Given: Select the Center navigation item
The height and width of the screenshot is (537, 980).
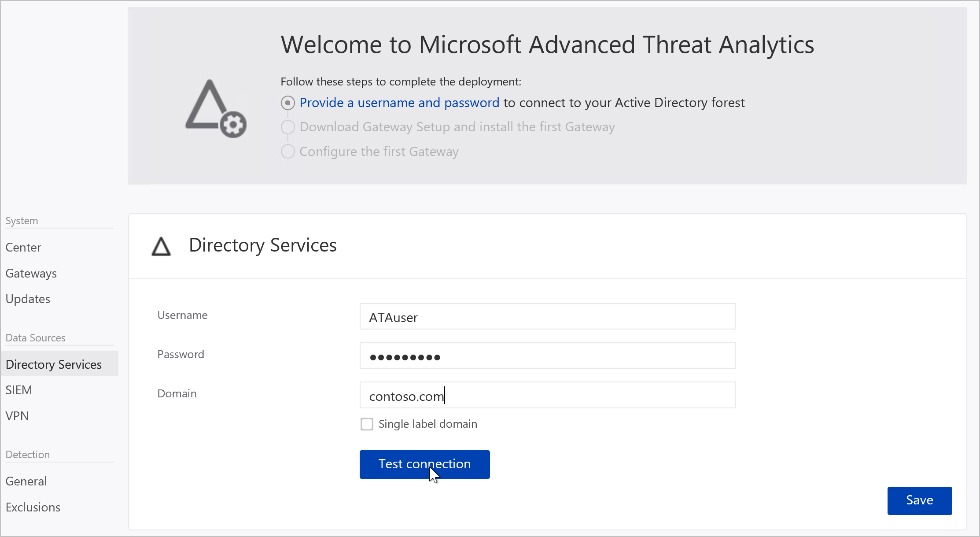Looking at the screenshot, I should click(22, 247).
